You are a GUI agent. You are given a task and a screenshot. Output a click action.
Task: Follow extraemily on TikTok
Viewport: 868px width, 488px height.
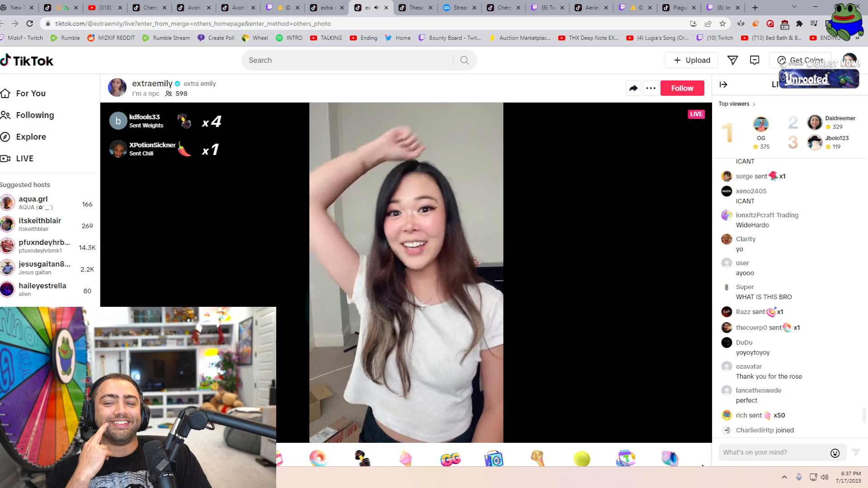coord(682,88)
